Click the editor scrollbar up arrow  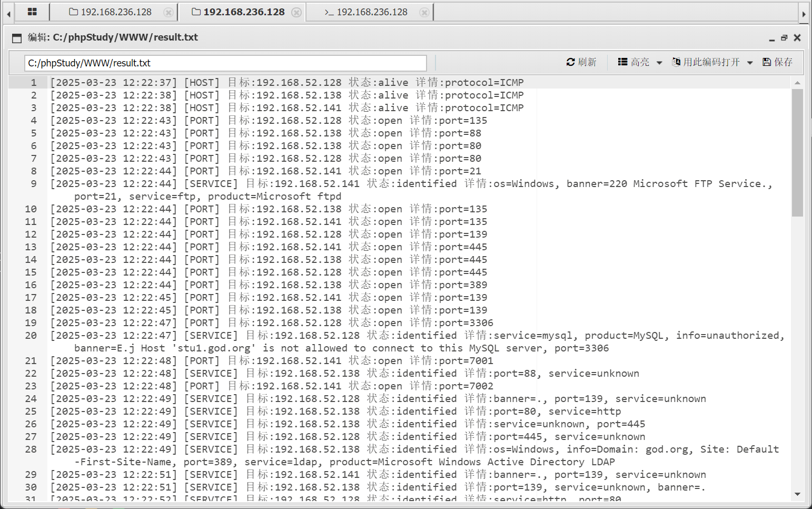[797, 83]
